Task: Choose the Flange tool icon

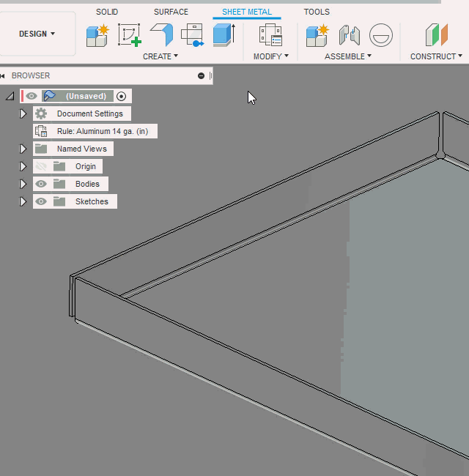Action: click(x=161, y=34)
